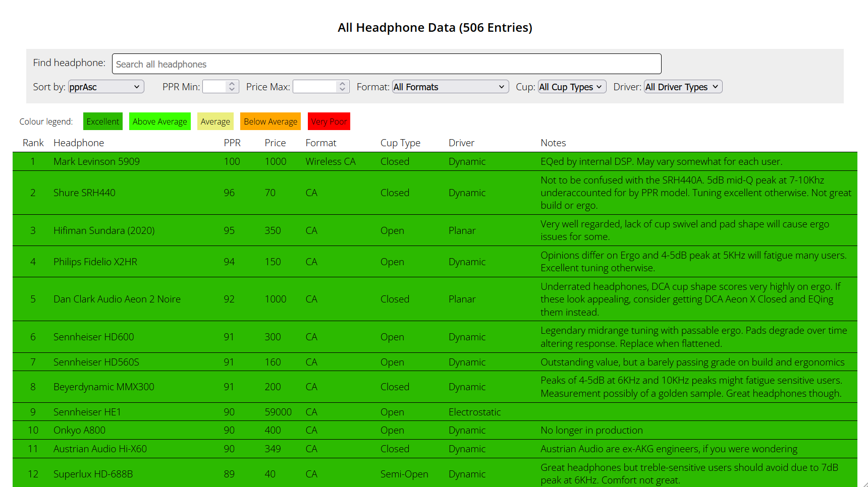The image size is (868, 487).
Task: Click the EQed by internal DSP note
Action: pos(661,161)
